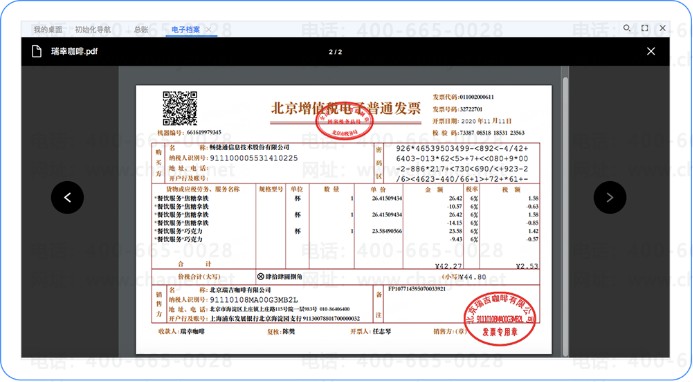
Task: Click the 2 / 2 page indicator
Action: coord(335,52)
